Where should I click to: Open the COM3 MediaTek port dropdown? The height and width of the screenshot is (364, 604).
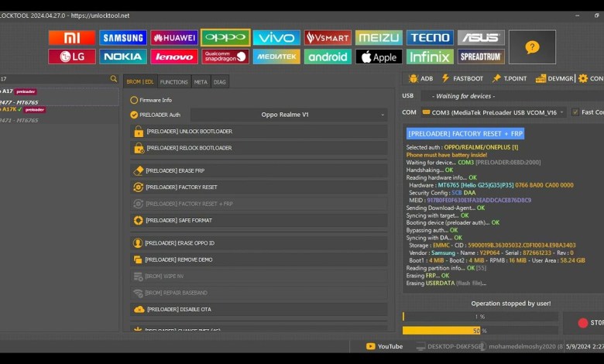[x=493, y=112]
